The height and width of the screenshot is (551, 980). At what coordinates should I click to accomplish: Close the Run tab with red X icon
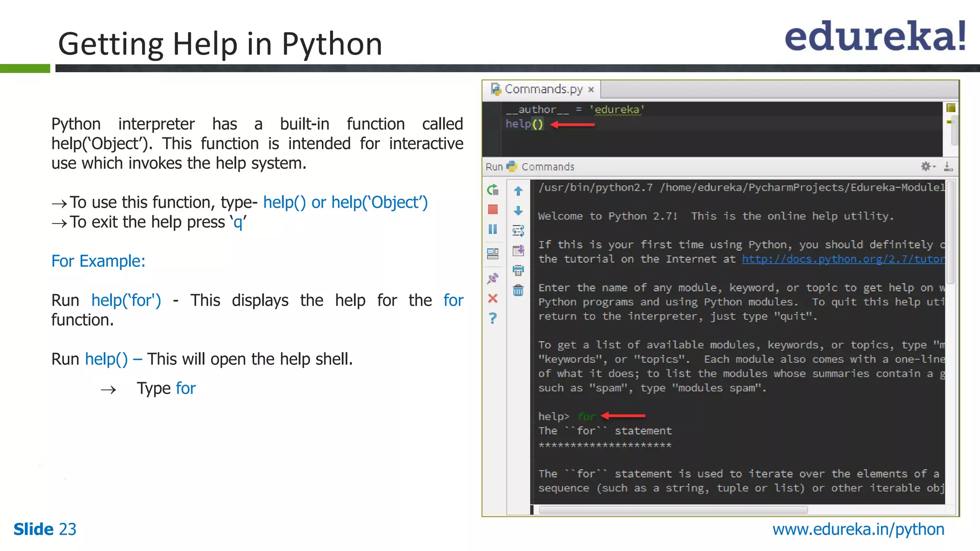click(493, 298)
